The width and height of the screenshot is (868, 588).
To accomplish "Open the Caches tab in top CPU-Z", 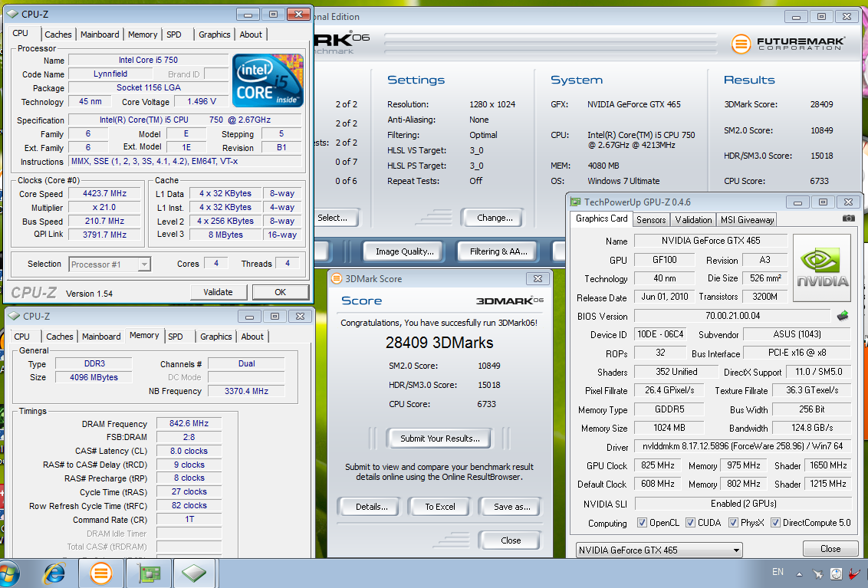I will 58,34.
